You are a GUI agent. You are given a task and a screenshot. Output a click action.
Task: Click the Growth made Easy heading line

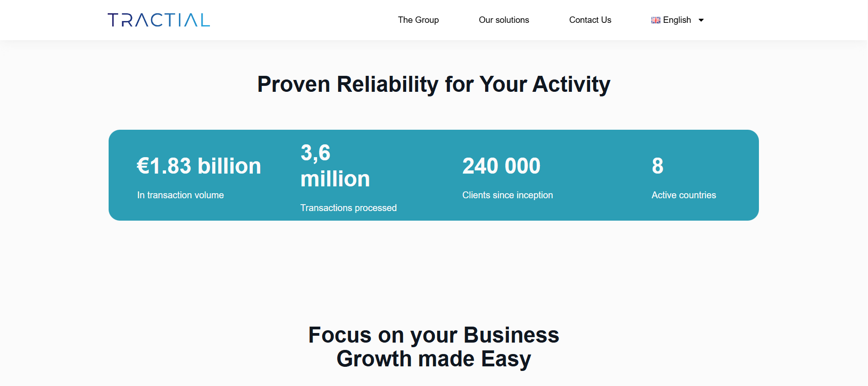434,359
